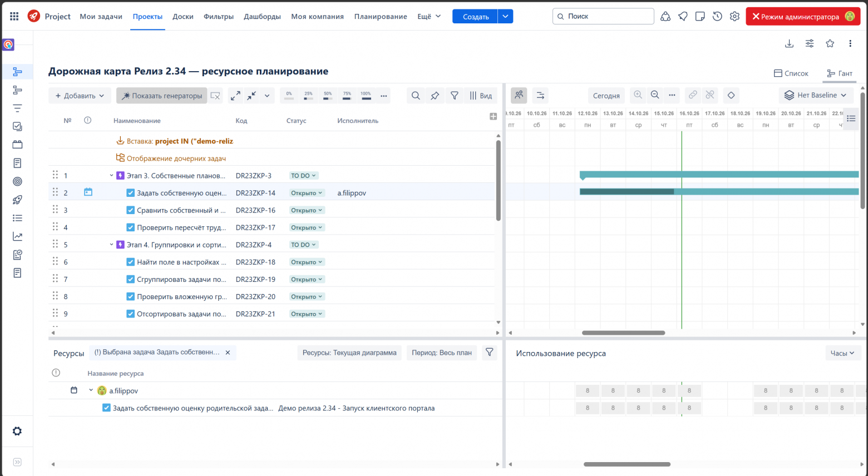The width and height of the screenshot is (868, 476).
Task: Open the history clock icon in top bar
Action: click(717, 16)
